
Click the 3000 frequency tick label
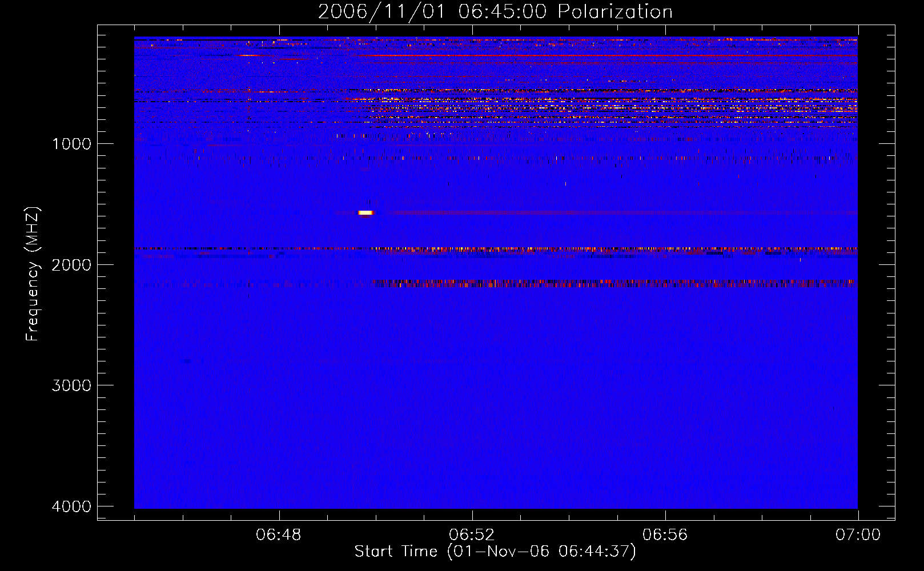[x=71, y=385]
